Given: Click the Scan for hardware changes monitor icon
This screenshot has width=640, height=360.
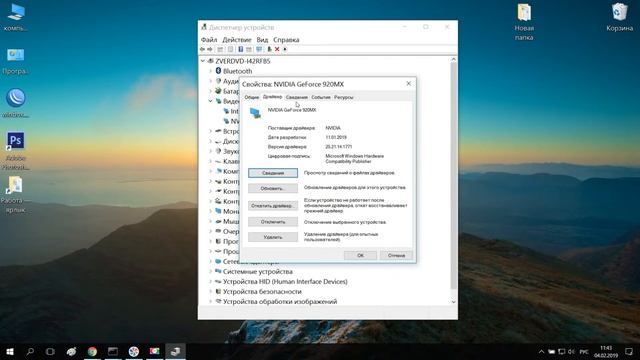Looking at the screenshot, I should [259, 49].
